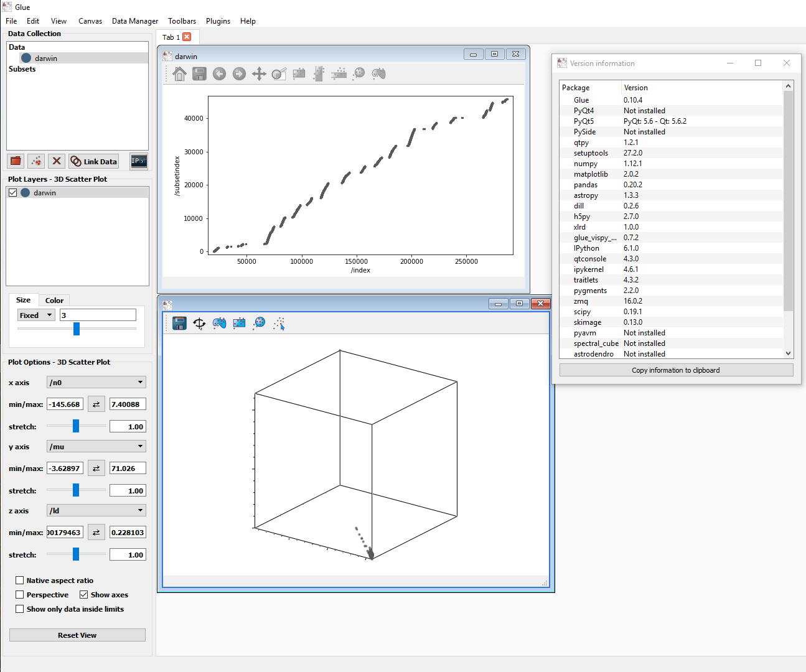This screenshot has height=672, width=806.
Task: Open the x axis dropdown showing /n0
Action: 95,381
